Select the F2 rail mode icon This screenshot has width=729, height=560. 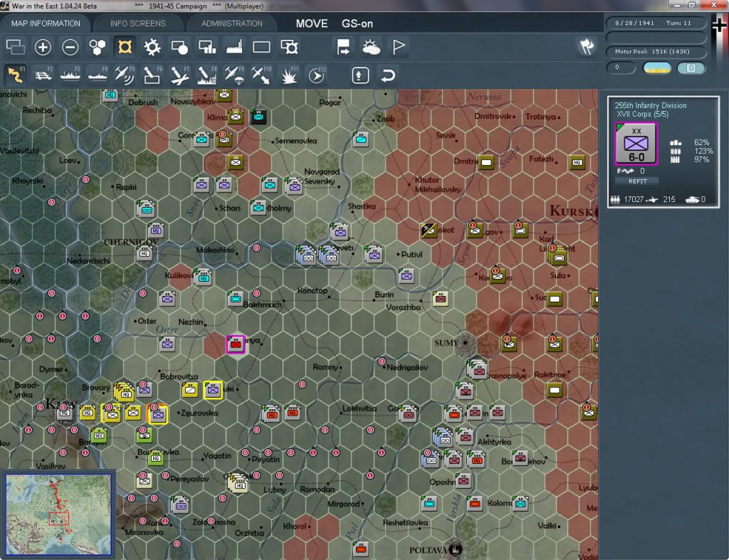click(x=43, y=75)
